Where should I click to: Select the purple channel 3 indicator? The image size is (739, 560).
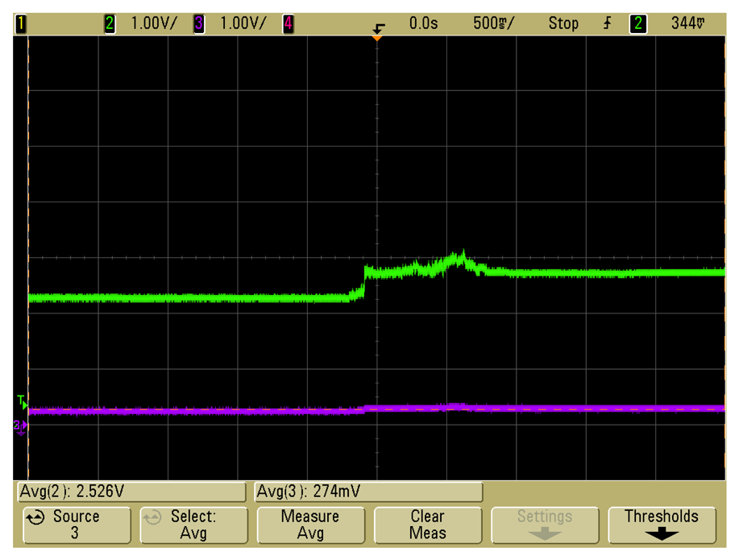tap(198, 23)
